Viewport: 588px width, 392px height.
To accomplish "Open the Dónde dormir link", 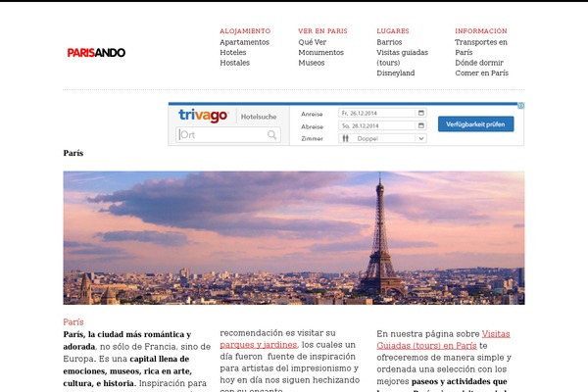I will pos(479,63).
